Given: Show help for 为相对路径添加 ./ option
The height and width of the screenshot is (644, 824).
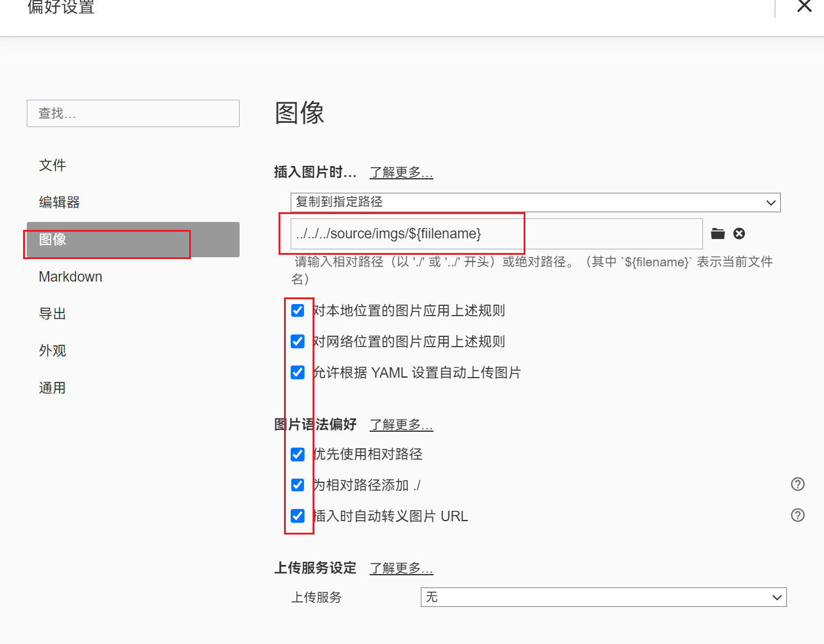Looking at the screenshot, I should [x=797, y=484].
